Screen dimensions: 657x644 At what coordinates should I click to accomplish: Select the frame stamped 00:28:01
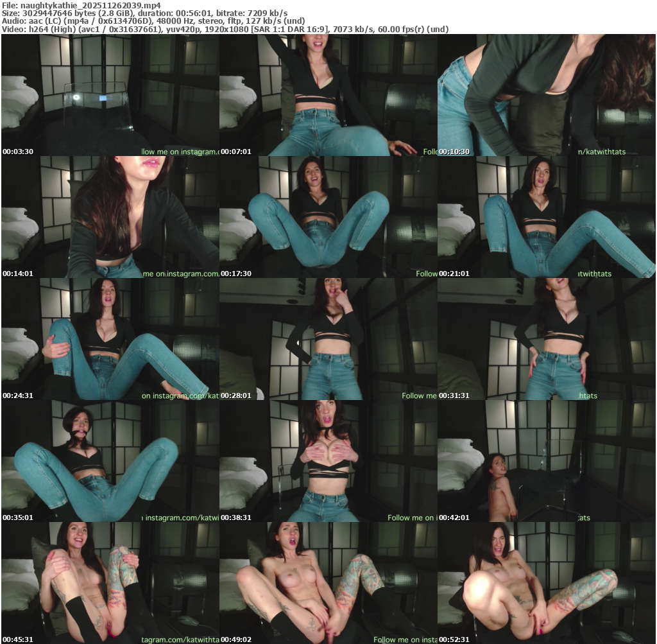tap(328, 339)
